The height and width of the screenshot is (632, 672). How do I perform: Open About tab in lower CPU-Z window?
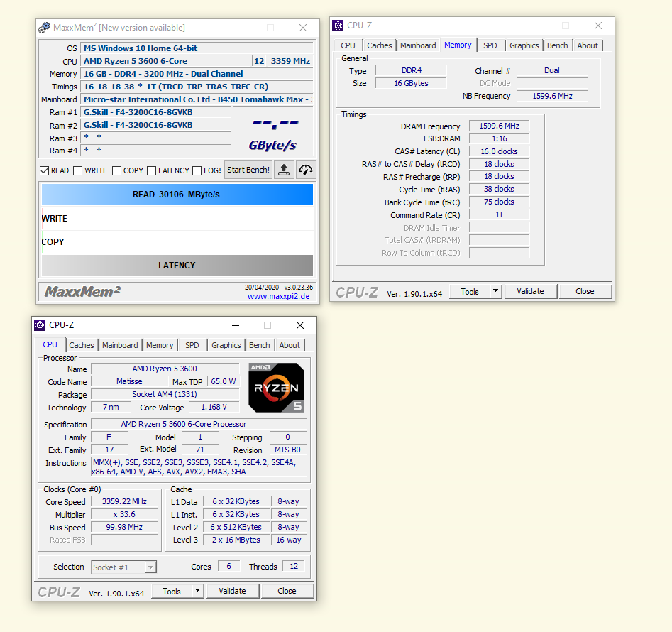coord(290,345)
